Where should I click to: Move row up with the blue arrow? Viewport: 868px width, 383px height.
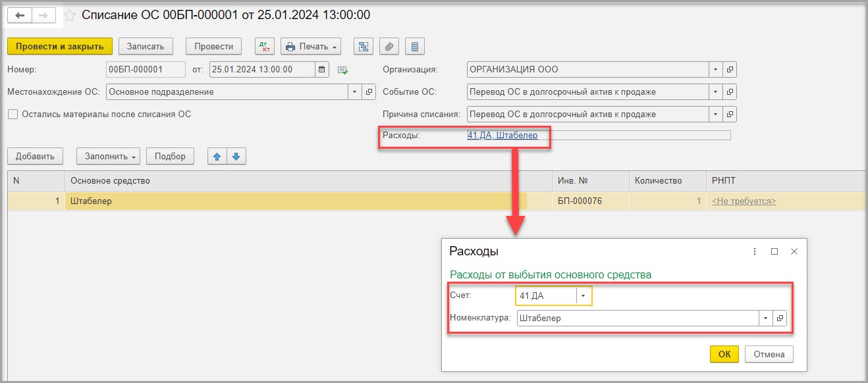click(x=217, y=157)
